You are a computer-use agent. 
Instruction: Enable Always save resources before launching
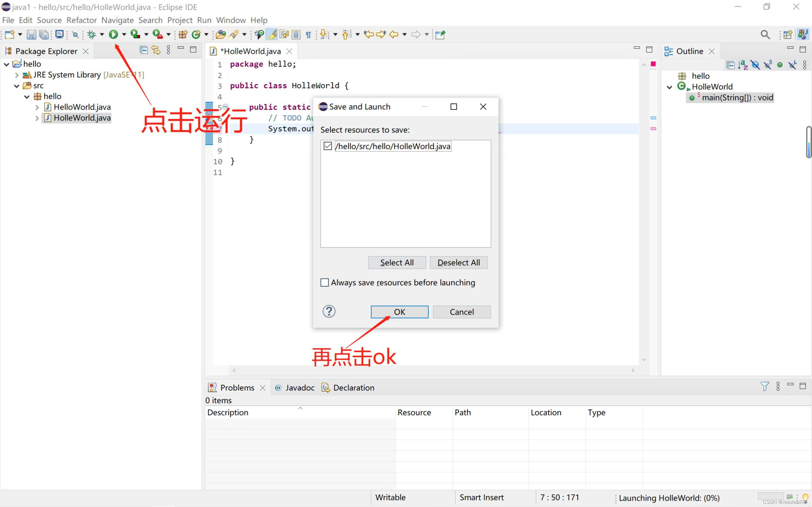(324, 282)
